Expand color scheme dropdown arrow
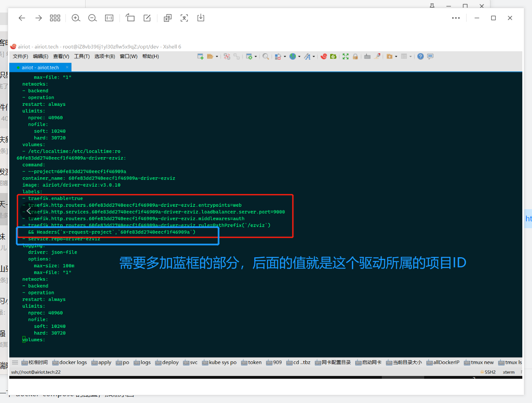 pyautogui.click(x=285, y=57)
